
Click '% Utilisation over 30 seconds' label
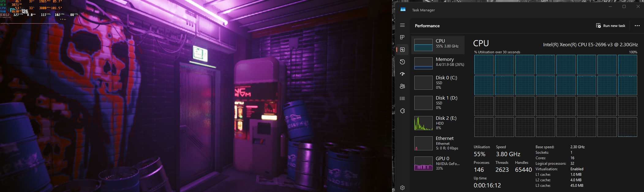(497, 52)
